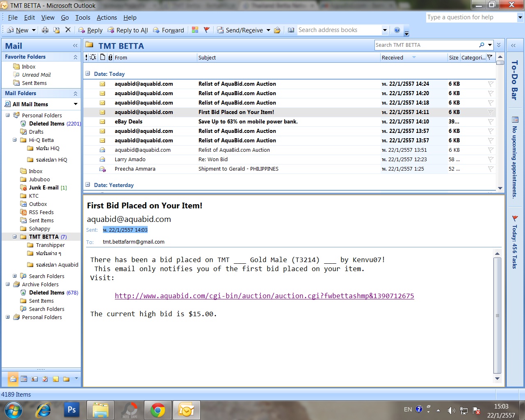Click the Windows Start button
Viewport: 525px width, 420px height.
13,410
